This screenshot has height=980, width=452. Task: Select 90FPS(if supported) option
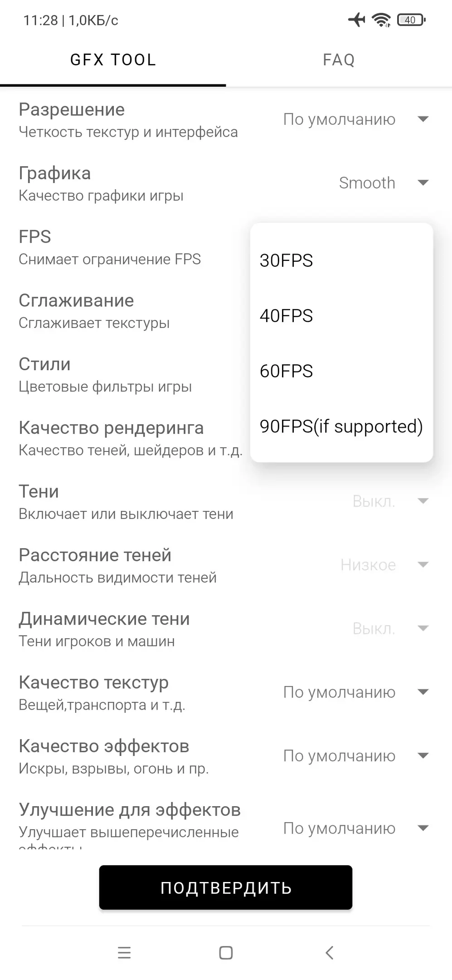point(341,426)
